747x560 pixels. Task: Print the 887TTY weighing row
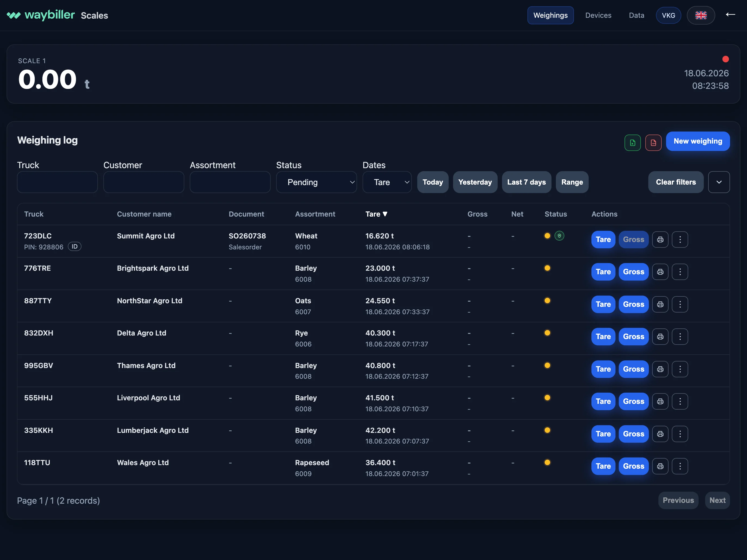[x=660, y=304]
